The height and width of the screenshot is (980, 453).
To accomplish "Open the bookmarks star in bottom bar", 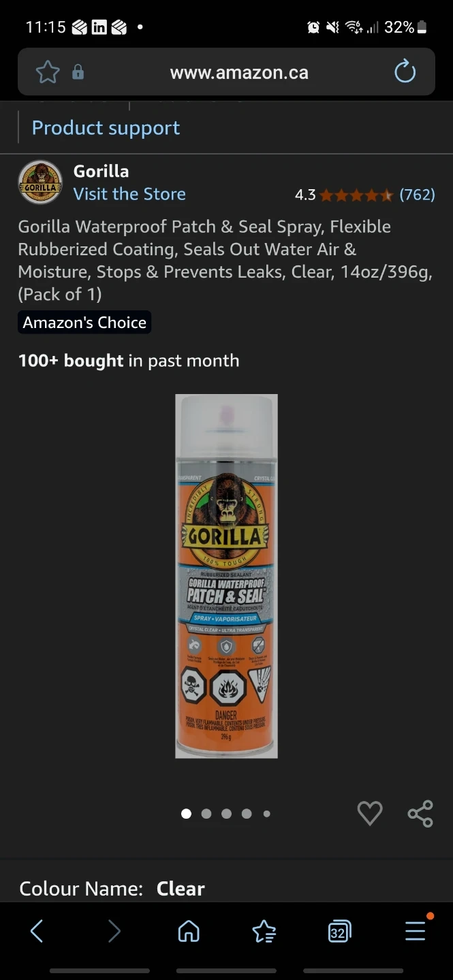I will pos(264,931).
